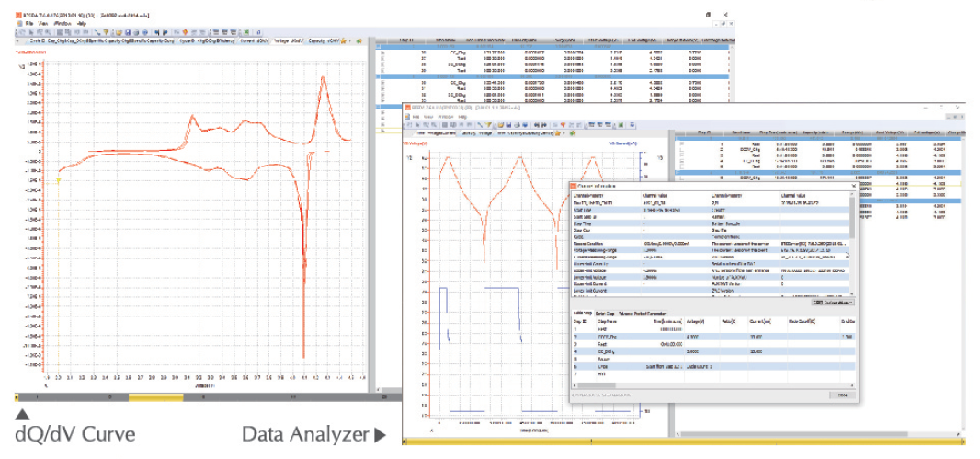Viewport: 980px width, 459px height.
Task: Click the fx formula icon in the Data Analyzer toolbar
Action: [632, 125]
